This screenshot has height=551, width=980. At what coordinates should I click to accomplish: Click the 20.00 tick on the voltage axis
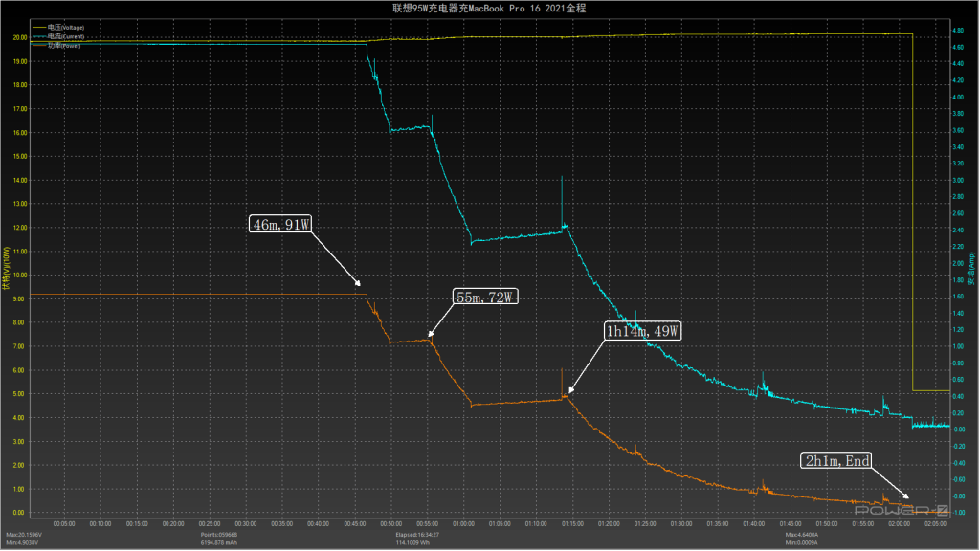[20, 37]
